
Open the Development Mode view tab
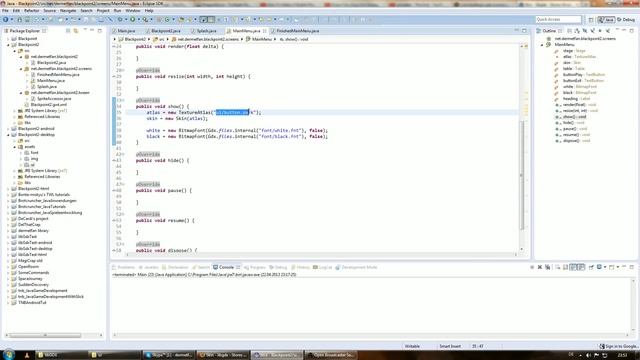(x=356, y=267)
